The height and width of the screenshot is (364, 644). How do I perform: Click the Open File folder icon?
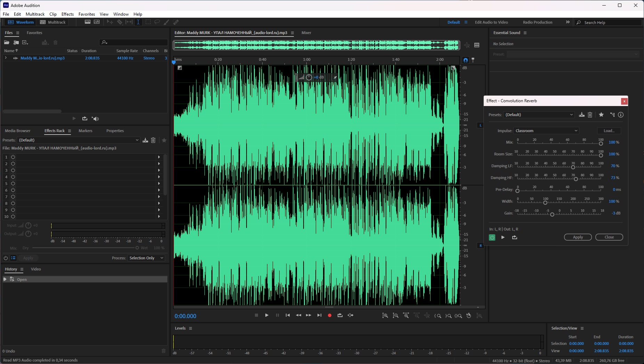tap(7, 42)
